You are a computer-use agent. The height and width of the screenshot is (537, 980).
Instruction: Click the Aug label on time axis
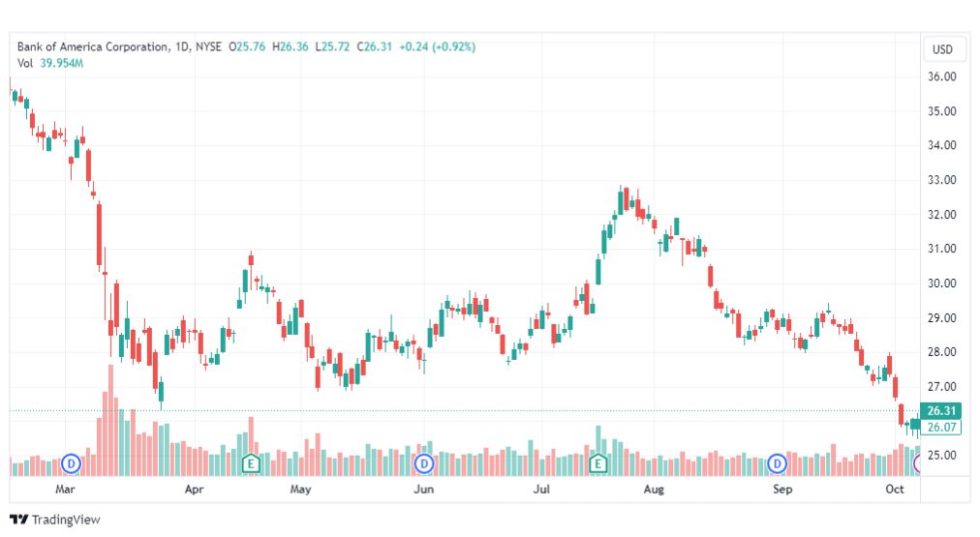pyautogui.click(x=654, y=489)
